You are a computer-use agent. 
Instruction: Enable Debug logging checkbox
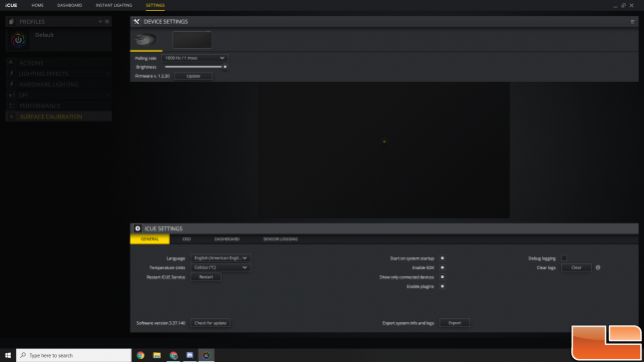point(564,258)
